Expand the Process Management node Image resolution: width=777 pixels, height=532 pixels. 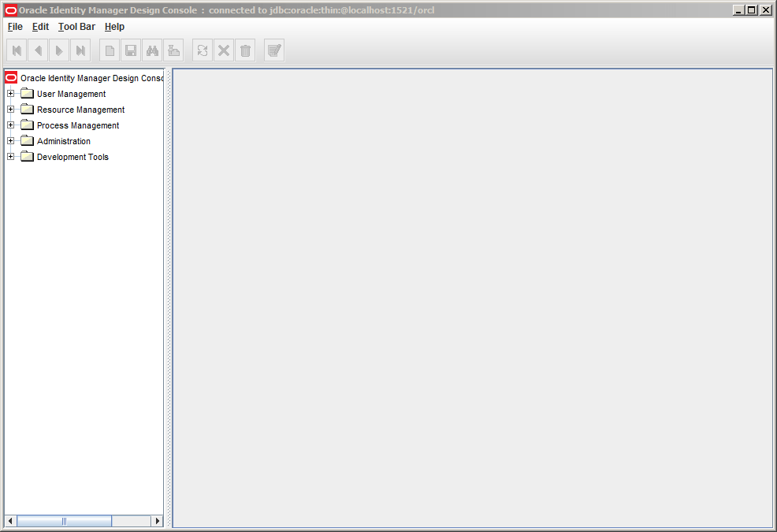pos(10,125)
